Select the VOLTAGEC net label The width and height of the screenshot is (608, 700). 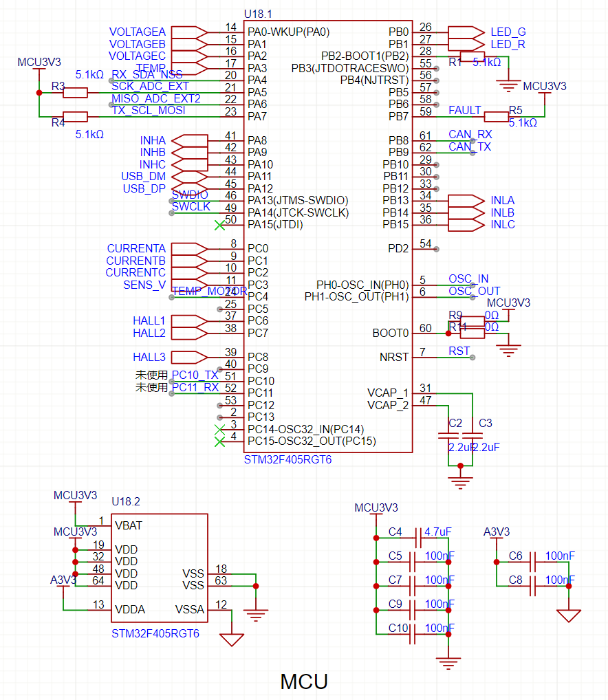(137, 56)
